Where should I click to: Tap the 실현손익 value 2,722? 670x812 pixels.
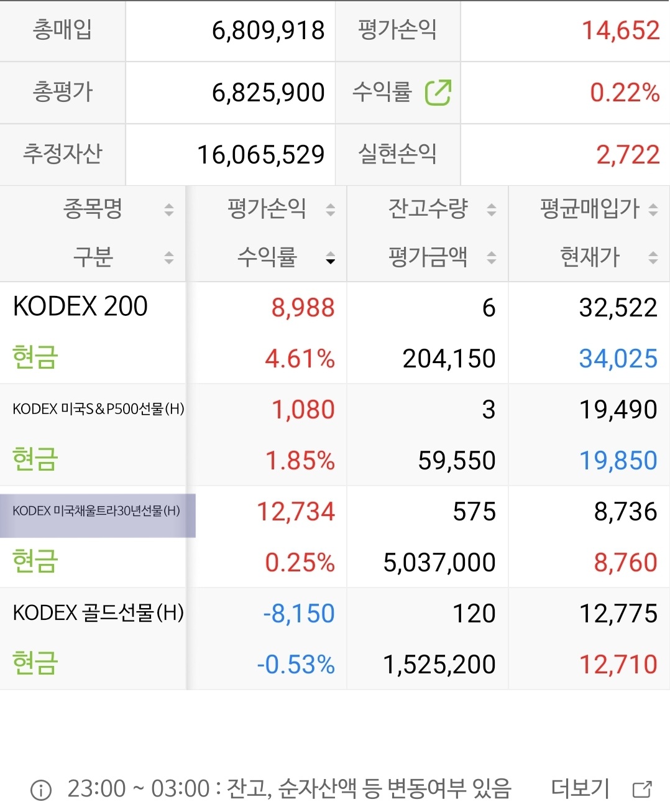[x=628, y=155]
